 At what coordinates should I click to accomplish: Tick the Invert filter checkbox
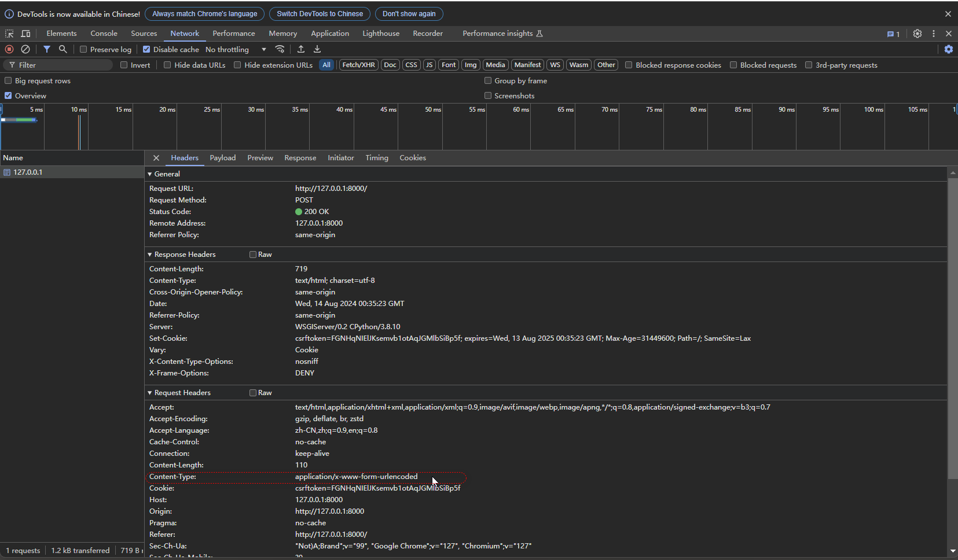[124, 65]
